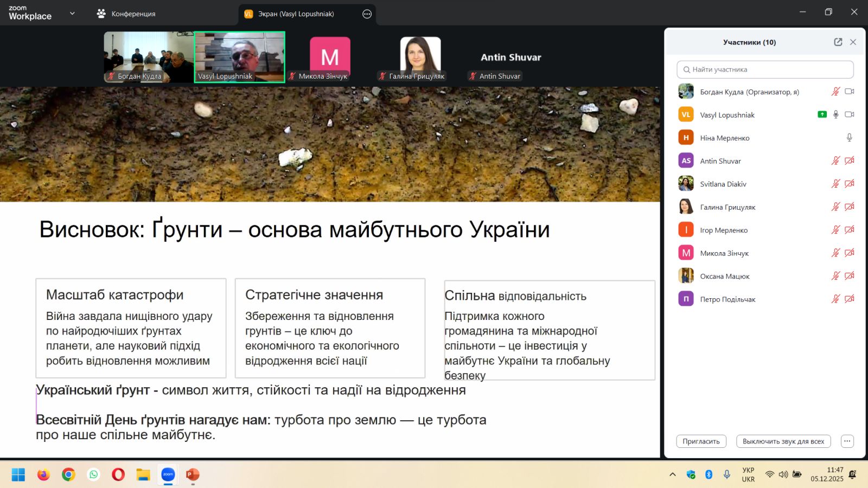The width and height of the screenshot is (868, 488).
Task: Click the green screen-sharing icon for Vasyl Lopushniak
Action: (822, 114)
